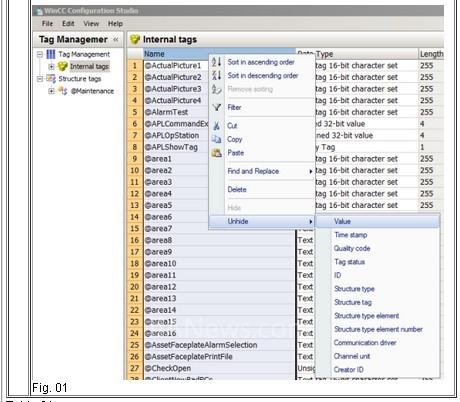The image size is (460, 402).
Task: Unhide the Creator ID column
Action: 349,370
